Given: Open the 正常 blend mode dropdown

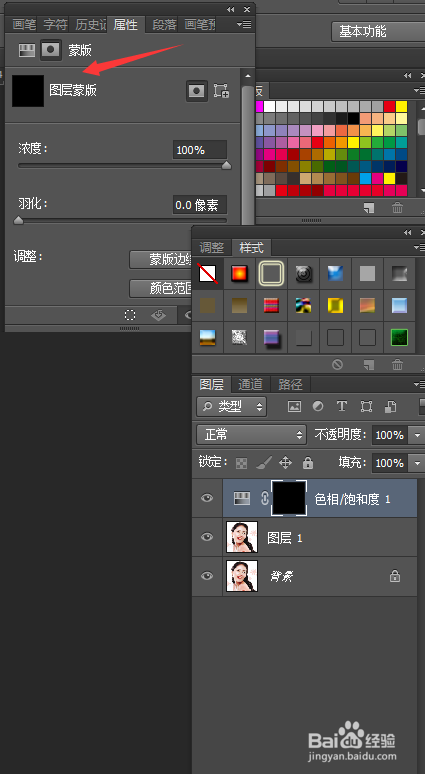Looking at the screenshot, I should tap(251, 435).
